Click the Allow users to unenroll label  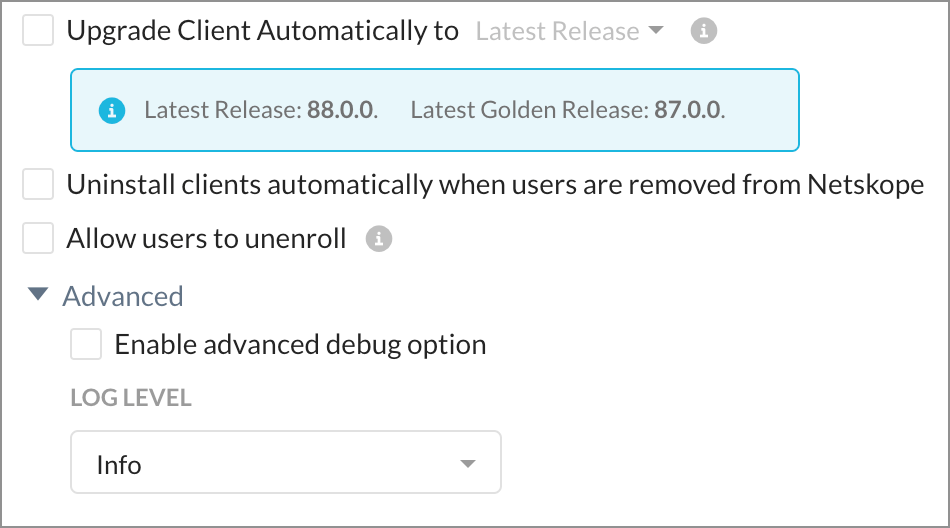(207, 238)
